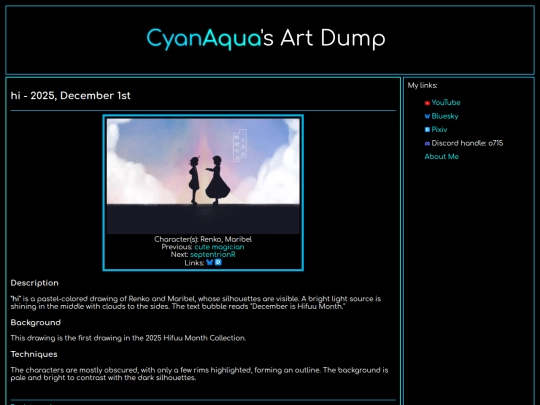540x405 pixels.
Task: Open the YouTube link
Action: tap(446, 103)
